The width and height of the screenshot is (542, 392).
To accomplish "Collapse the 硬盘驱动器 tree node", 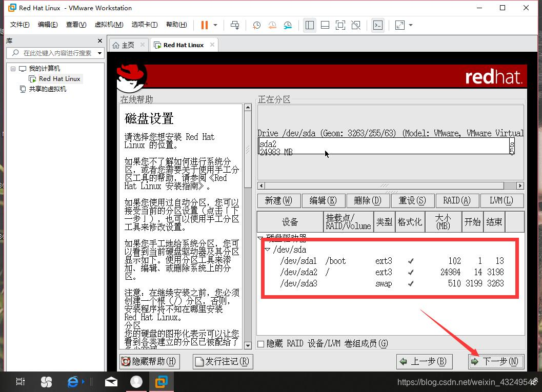I will [260, 238].
